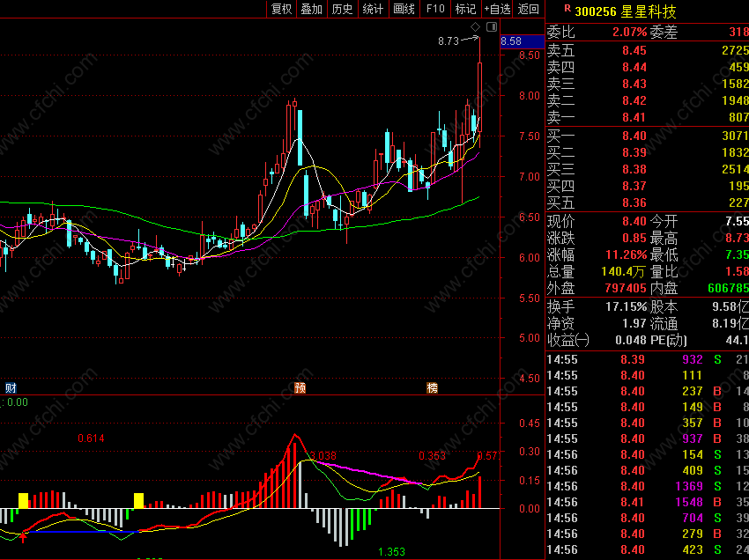Click the 委比 value 2.07%
The height and width of the screenshot is (560, 749).
pyautogui.click(x=629, y=33)
